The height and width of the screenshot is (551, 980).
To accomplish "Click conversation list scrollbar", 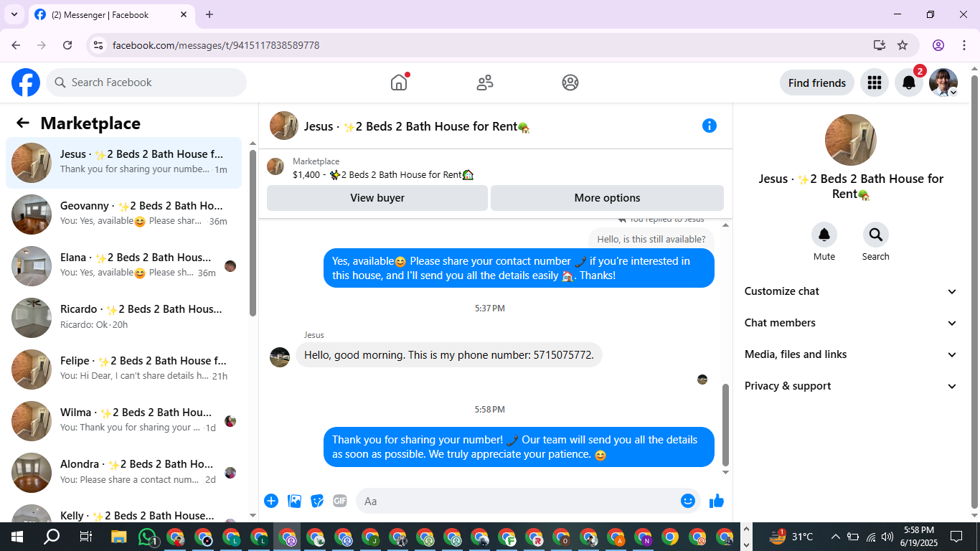I will 253,233.
